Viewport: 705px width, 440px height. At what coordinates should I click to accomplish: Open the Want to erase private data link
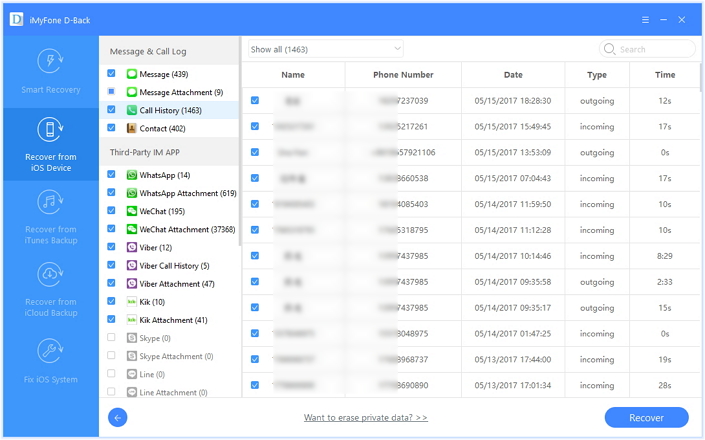366,418
